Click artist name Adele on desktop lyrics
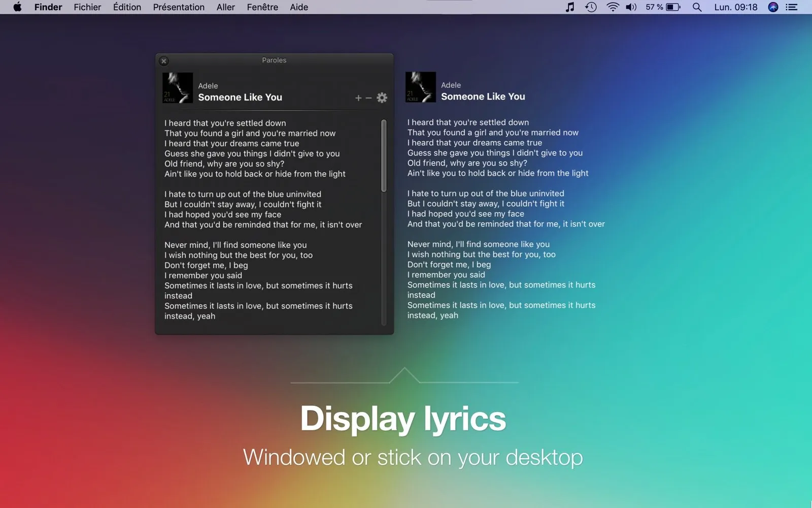 pos(451,85)
